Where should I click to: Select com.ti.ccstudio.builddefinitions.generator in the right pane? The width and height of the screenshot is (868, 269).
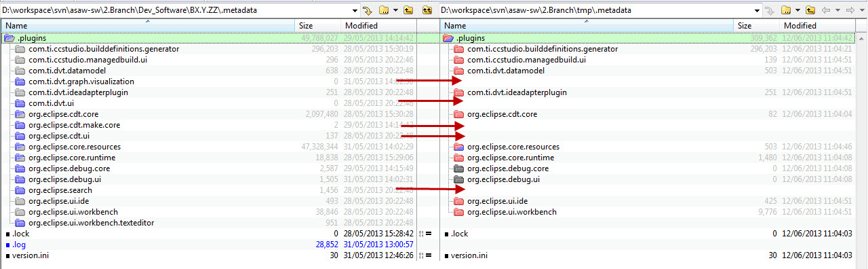(x=542, y=49)
